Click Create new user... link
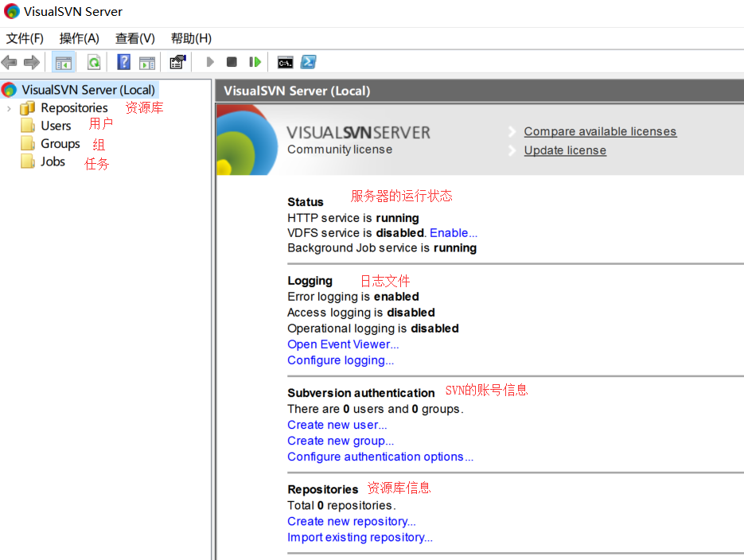Screen dimensions: 744x560 [x=337, y=425]
